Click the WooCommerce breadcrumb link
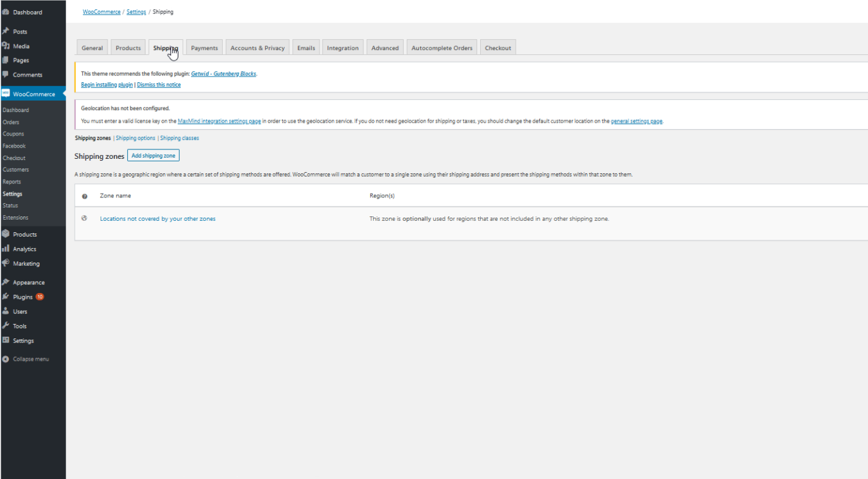868x479 pixels. tap(102, 12)
